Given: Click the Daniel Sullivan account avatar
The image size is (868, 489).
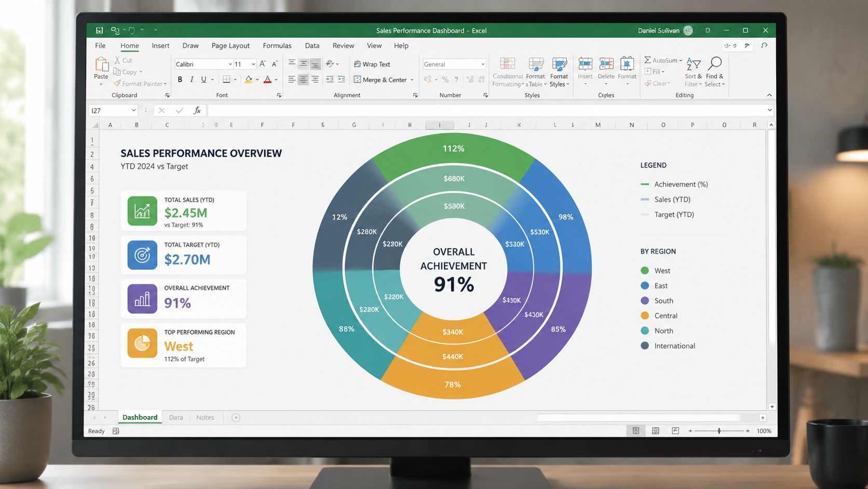Looking at the screenshot, I should [688, 30].
